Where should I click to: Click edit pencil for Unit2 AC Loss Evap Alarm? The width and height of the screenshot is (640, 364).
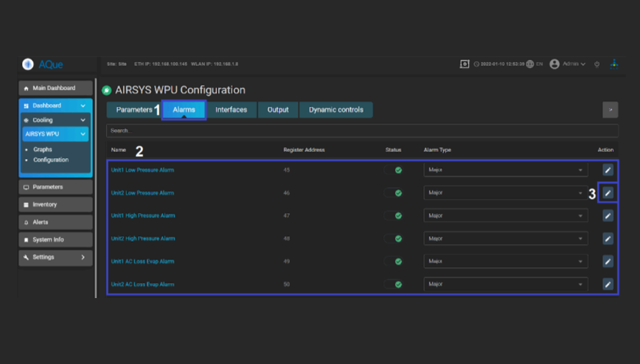click(x=608, y=285)
